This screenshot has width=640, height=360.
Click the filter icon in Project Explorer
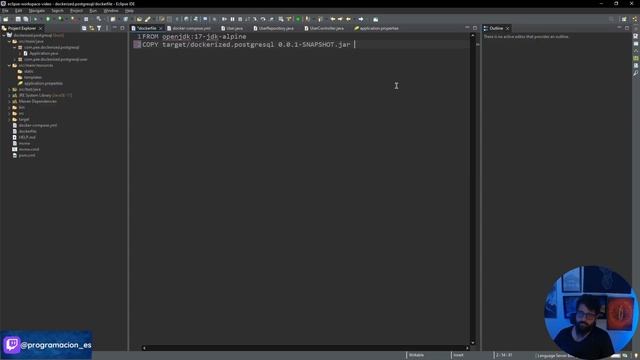point(99,28)
